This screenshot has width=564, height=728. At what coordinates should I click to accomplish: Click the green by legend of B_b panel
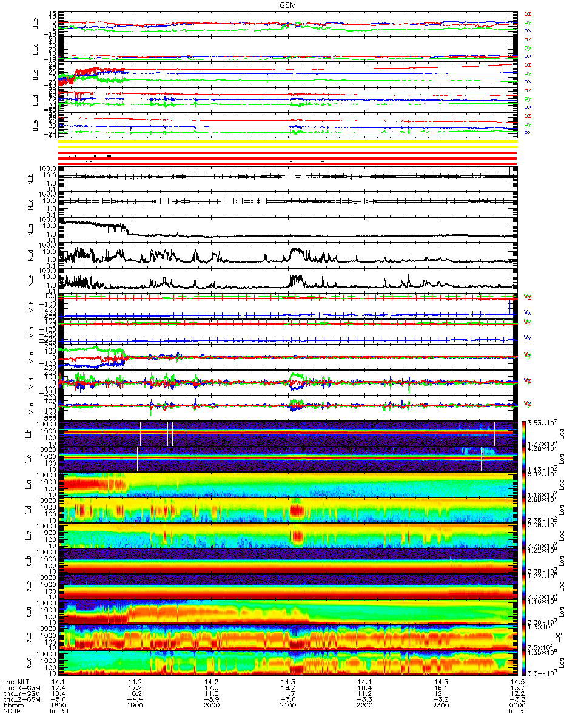pyautogui.click(x=528, y=22)
